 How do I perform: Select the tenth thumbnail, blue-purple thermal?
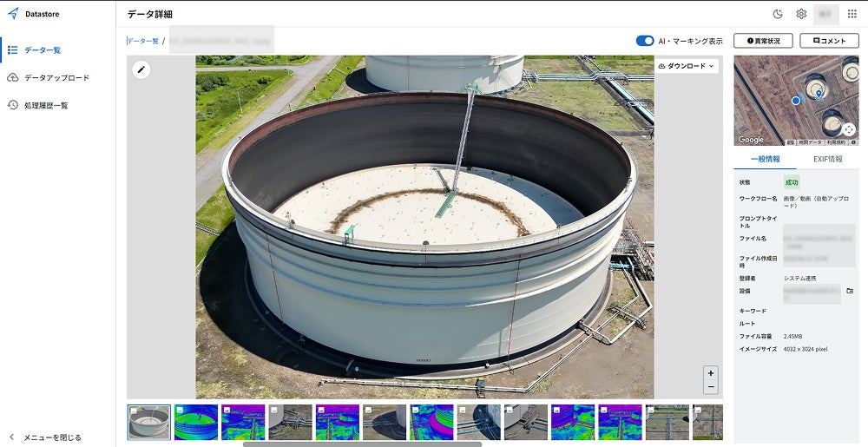(x=573, y=422)
